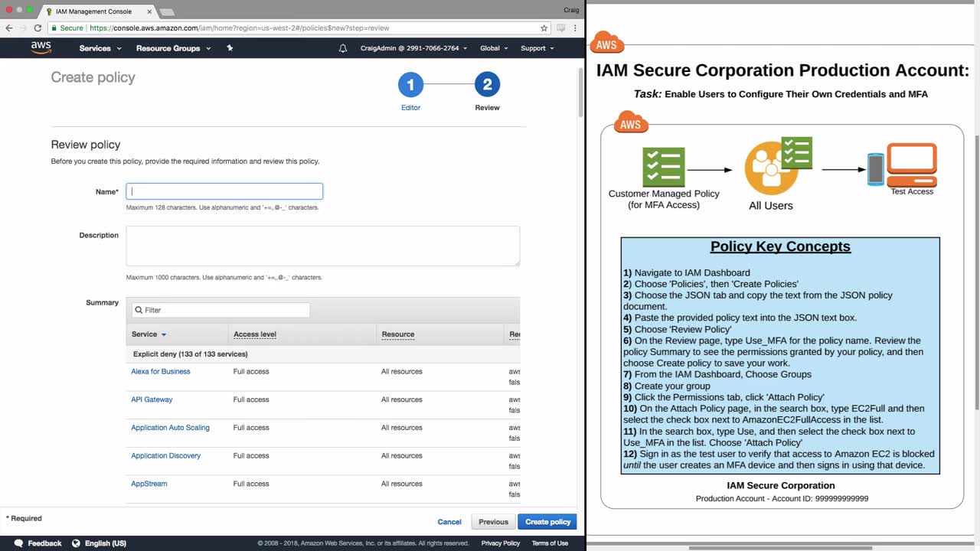This screenshot has height=551, width=980.
Task: Bookmark this page with the star icon
Action: click(x=544, y=28)
